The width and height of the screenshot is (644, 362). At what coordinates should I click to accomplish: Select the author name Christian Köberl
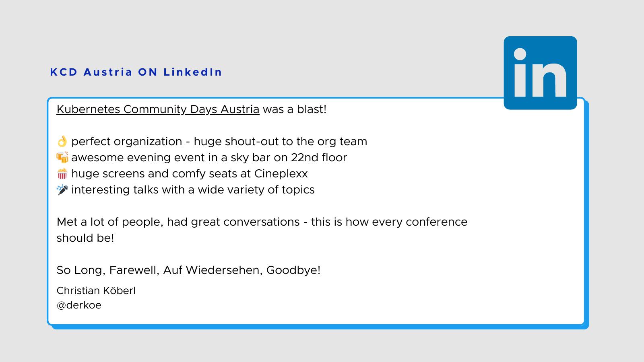coord(96,291)
